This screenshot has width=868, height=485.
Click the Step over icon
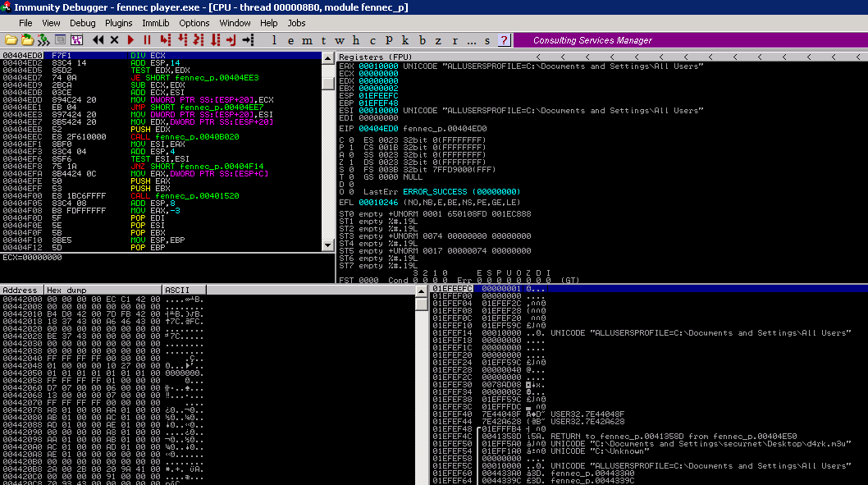(182, 40)
